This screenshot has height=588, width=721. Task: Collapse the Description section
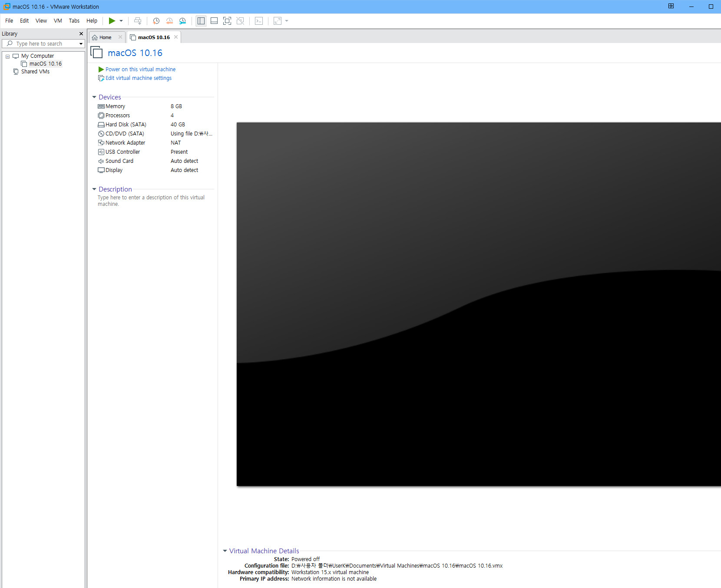point(94,189)
